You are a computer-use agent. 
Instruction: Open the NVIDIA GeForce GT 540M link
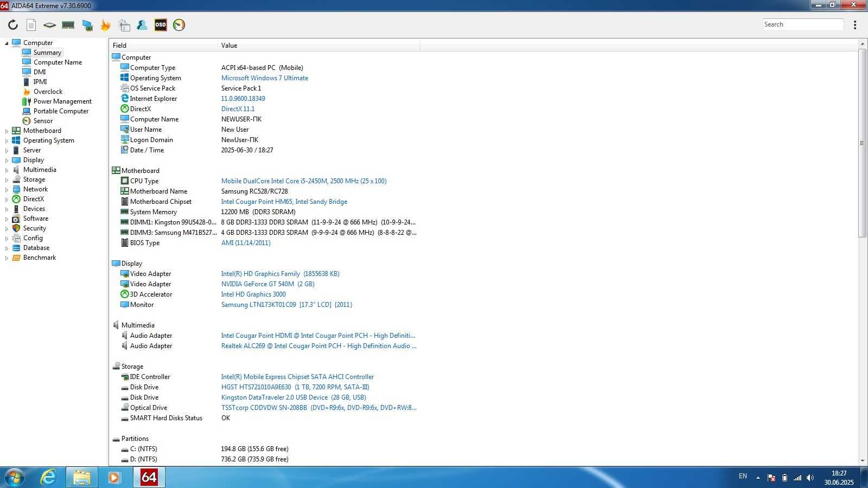coord(268,284)
